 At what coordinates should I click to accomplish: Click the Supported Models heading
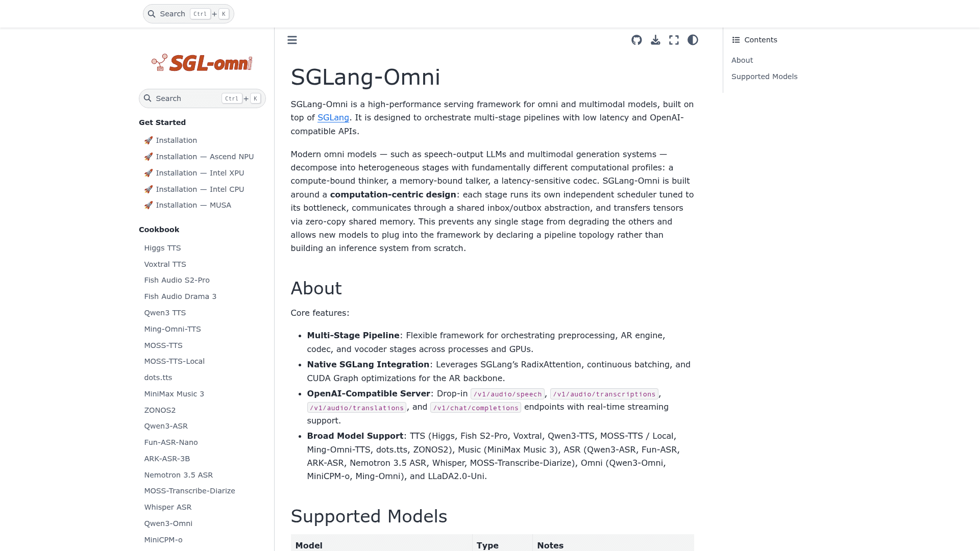[x=369, y=516]
